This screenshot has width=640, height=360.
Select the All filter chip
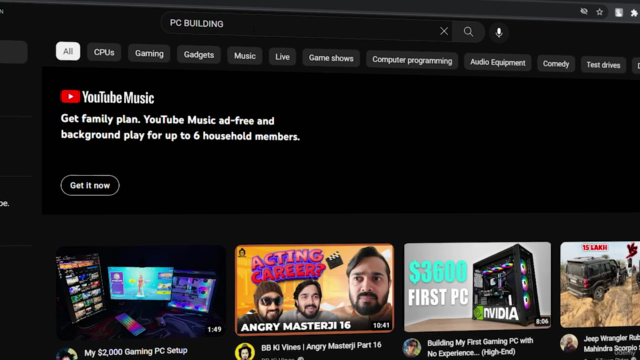coord(68,51)
